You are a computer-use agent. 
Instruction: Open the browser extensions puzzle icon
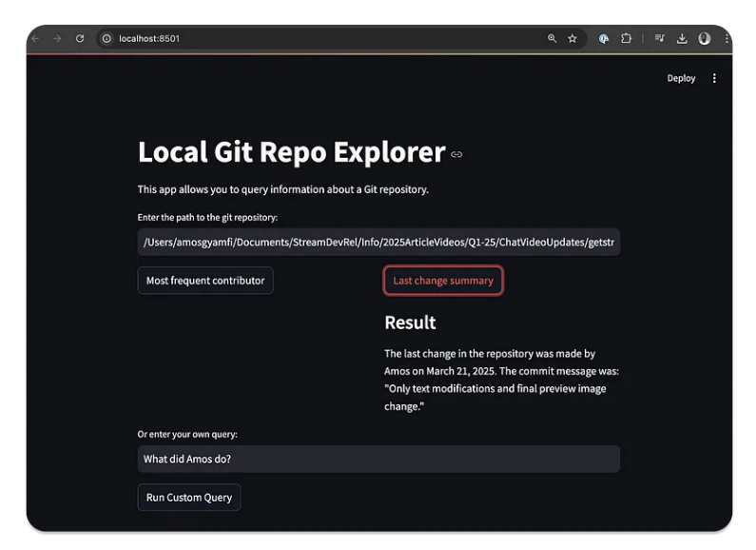click(x=626, y=39)
